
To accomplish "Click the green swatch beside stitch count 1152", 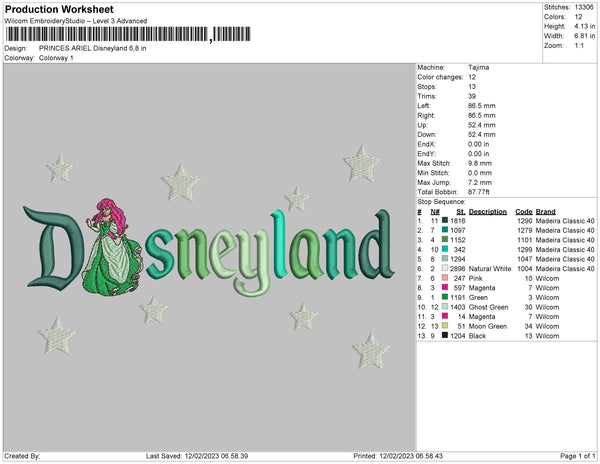I will pos(445,239).
